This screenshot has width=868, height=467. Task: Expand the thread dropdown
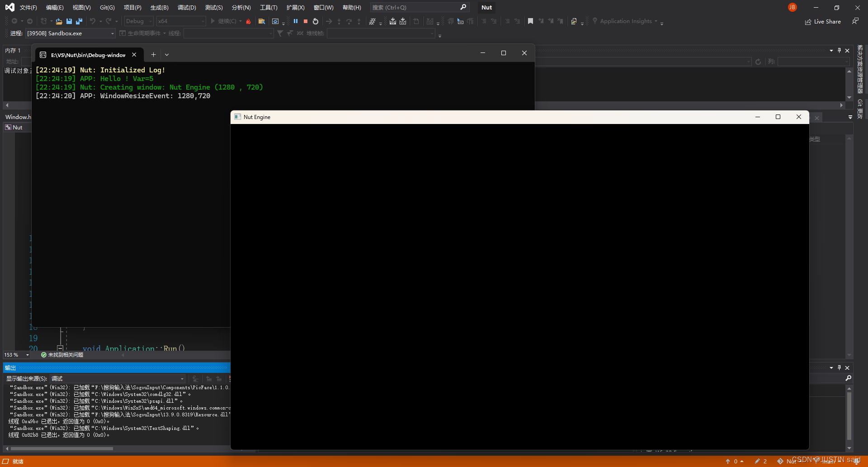[228, 33]
